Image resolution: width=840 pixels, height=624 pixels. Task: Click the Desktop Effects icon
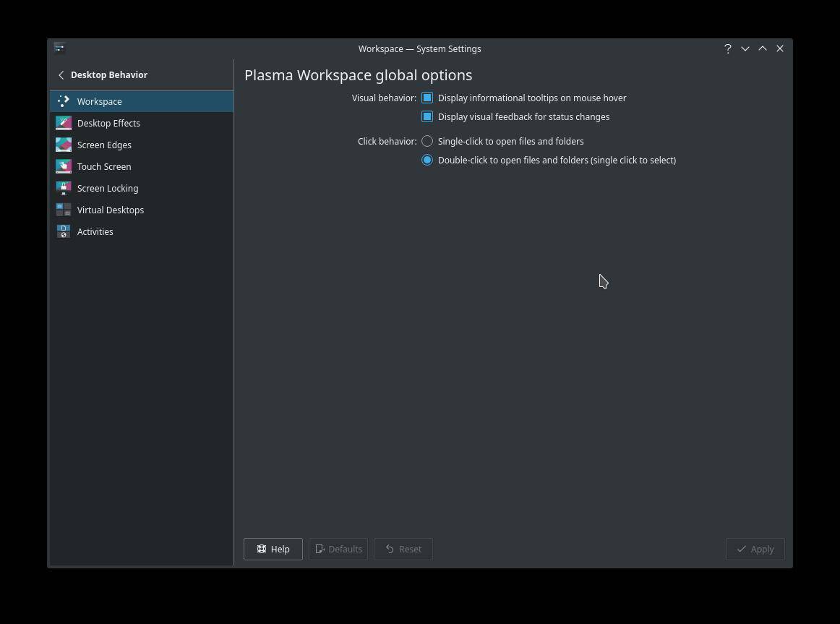point(64,123)
